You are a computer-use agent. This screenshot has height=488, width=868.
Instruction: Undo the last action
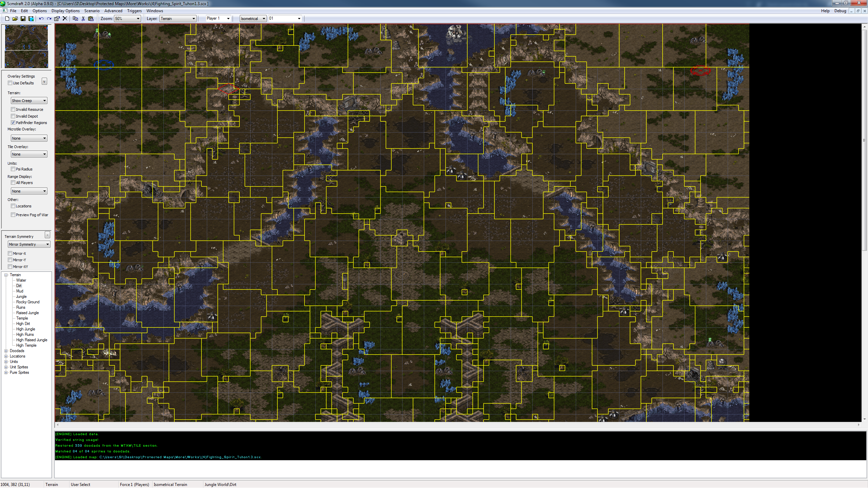41,19
